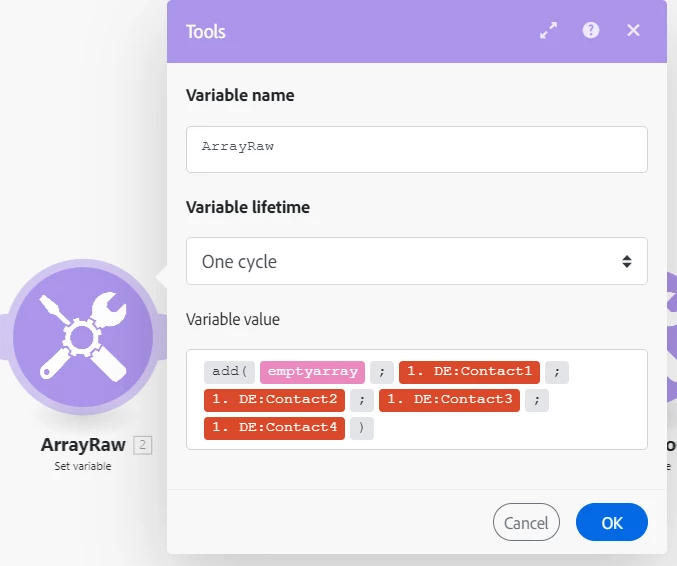This screenshot has height=566, width=677.
Task: Click the Variable value label
Action: [233, 319]
